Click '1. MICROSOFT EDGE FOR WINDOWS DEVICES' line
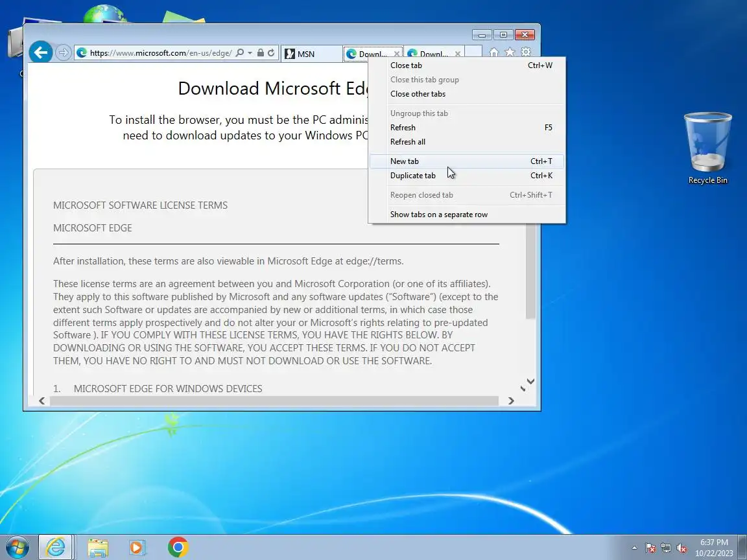747x560 pixels. click(158, 389)
